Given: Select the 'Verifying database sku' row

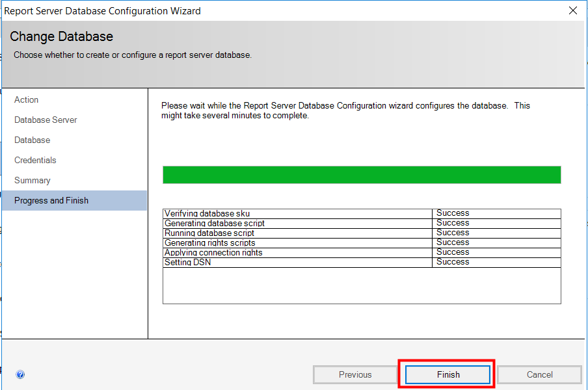Looking at the screenshot, I should [362, 214].
